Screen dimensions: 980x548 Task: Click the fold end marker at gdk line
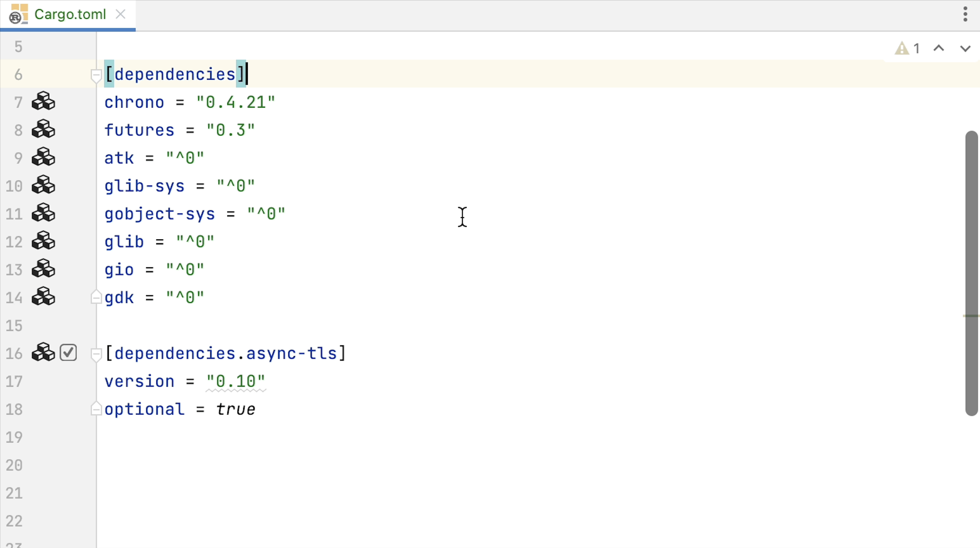tap(96, 297)
